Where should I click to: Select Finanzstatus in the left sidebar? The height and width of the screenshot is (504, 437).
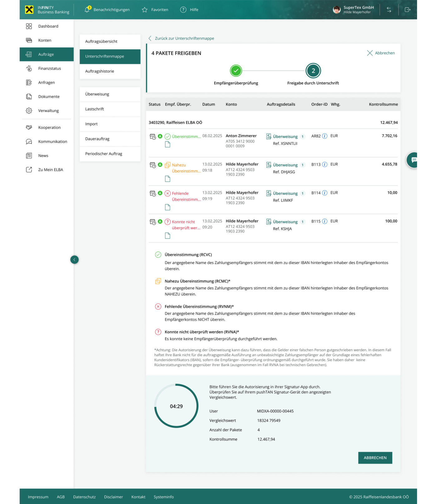(49, 68)
